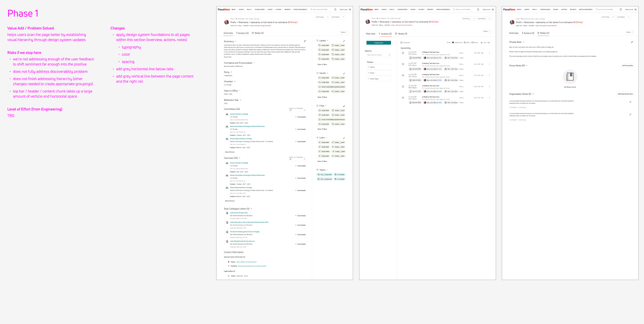Viewport: 644px width, 324px height.
Task: Click the Private Note edit pencil
Action: click(632, 42)
